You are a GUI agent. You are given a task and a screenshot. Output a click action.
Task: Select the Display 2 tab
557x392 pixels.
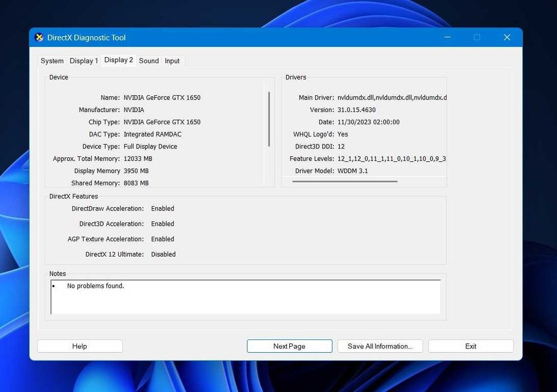[x=118, y=60]
